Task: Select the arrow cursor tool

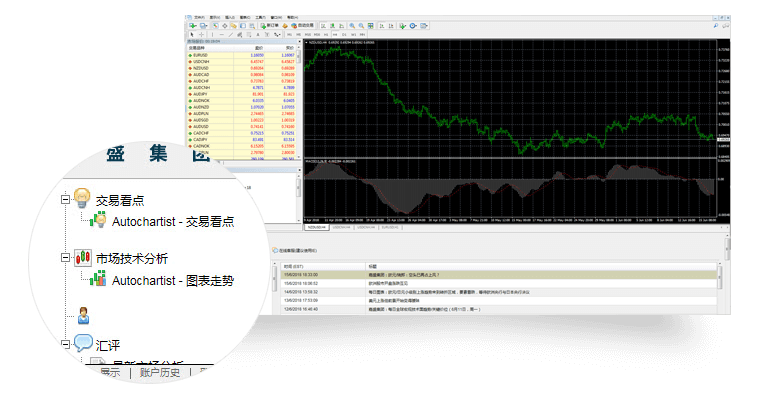Action: (192, 34)
